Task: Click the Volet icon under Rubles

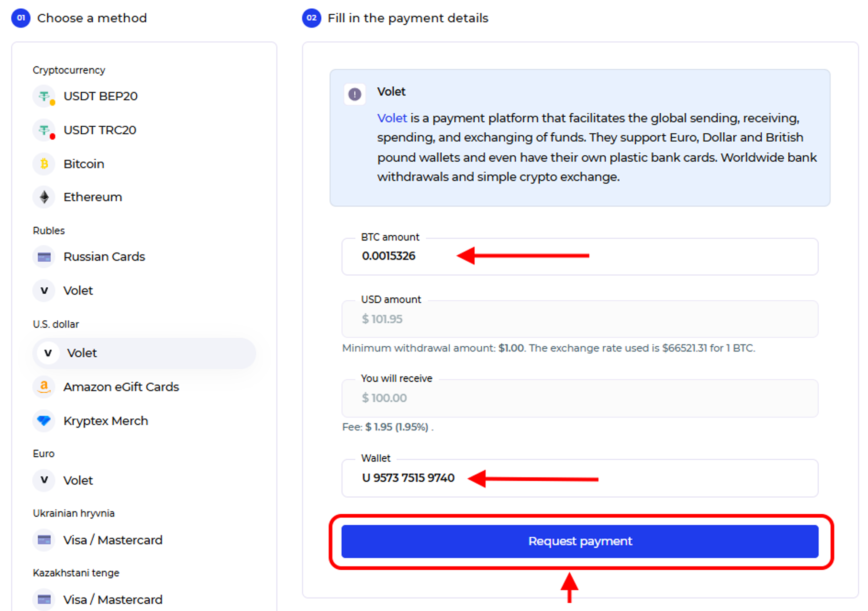Action: [44, 290]
